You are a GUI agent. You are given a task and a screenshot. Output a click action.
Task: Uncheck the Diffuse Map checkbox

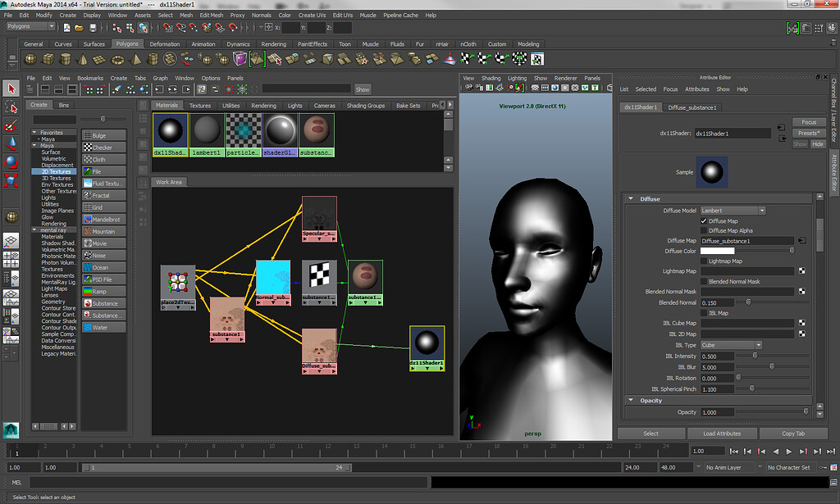pyautogui.click(x=704, y=221)
